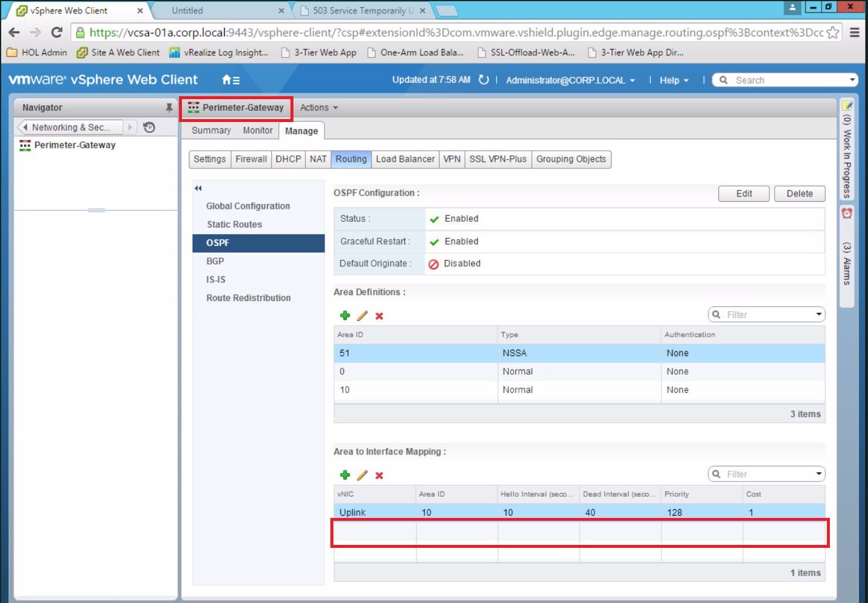The image size is (868, 603).
Task: Close the 503 Service Temporarily tab
Action: pos(423,11)
